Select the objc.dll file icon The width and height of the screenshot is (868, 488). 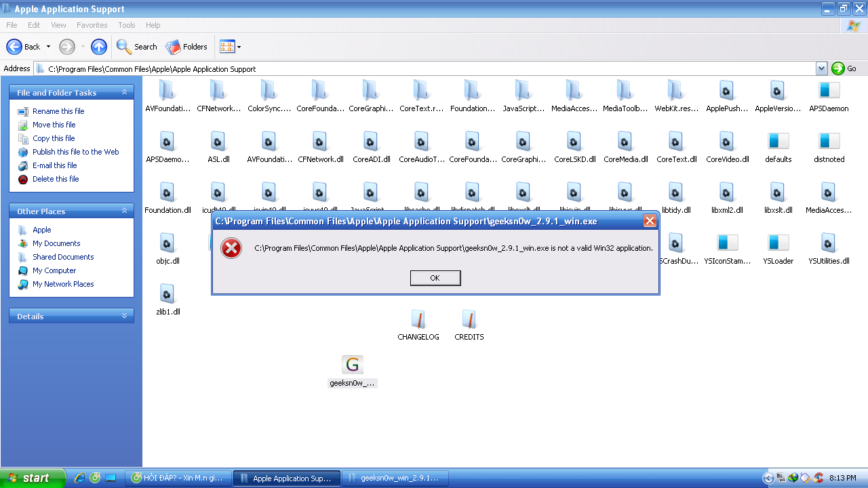(x=167, y=243)
